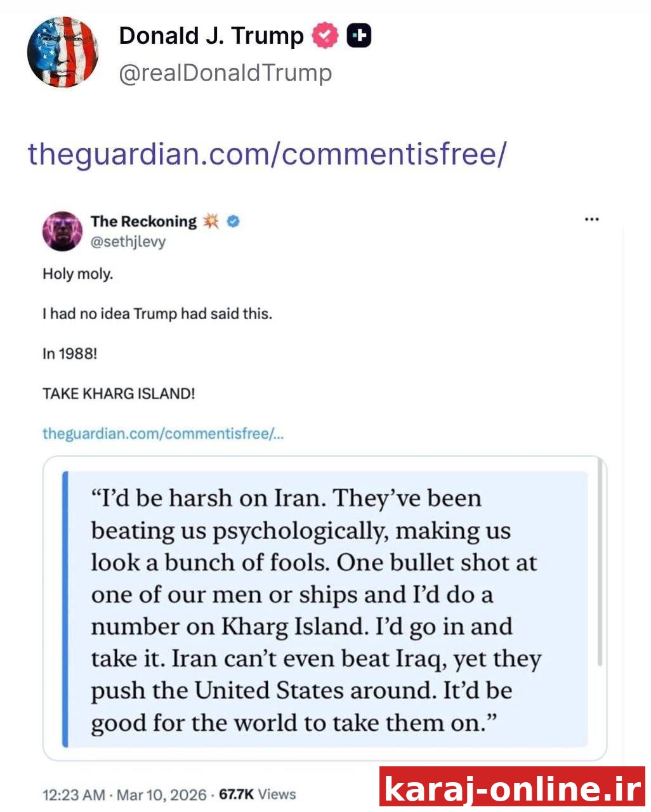The image size is (651, 812).
Task: Click the blue verified checkmark of The Reckoning
Action: [x=233, y=221]
